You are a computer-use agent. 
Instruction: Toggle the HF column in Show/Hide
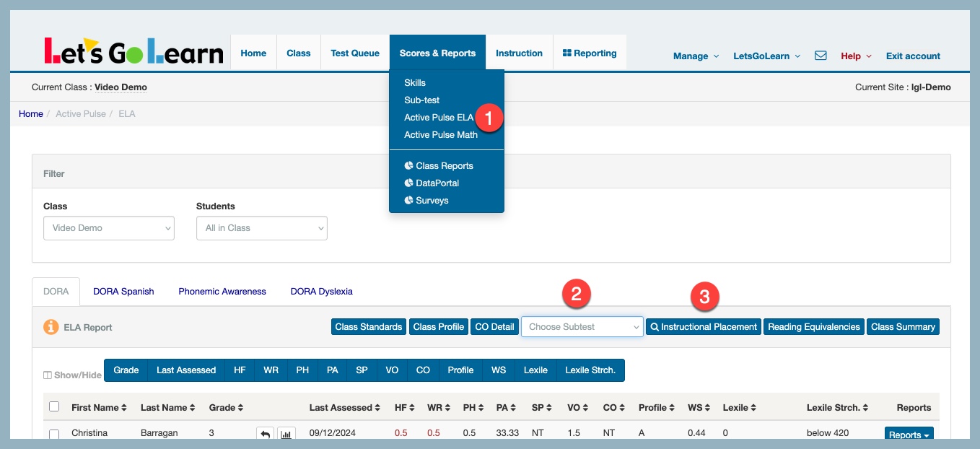pos(240,370)
